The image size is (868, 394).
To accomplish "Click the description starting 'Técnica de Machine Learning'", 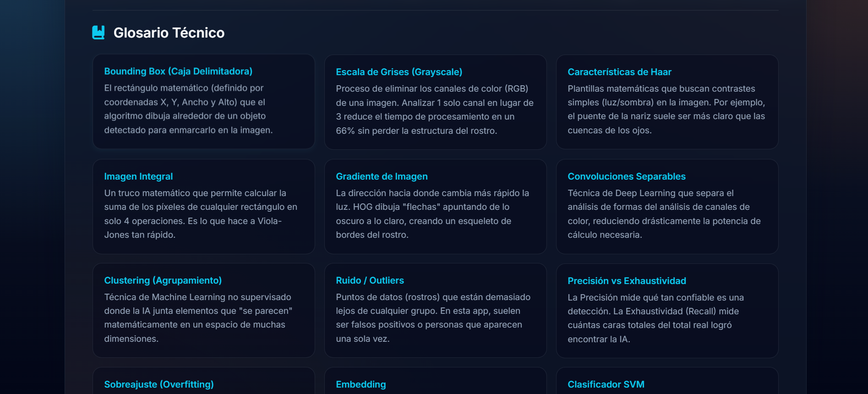I will (198, 318).
